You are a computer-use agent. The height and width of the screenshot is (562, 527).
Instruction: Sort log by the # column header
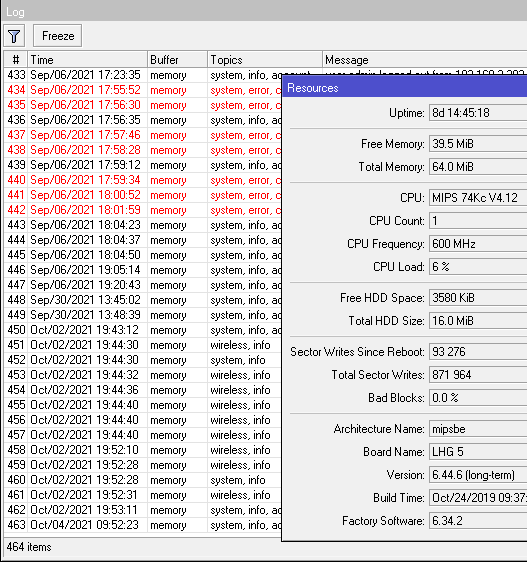click(x=16, y=59)
